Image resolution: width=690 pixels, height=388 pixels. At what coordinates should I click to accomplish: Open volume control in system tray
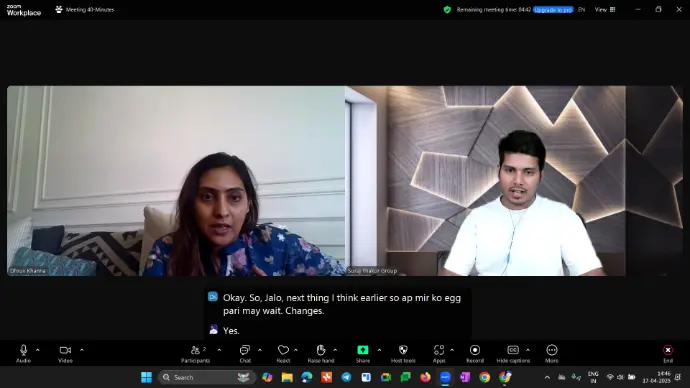click(620, 377)
